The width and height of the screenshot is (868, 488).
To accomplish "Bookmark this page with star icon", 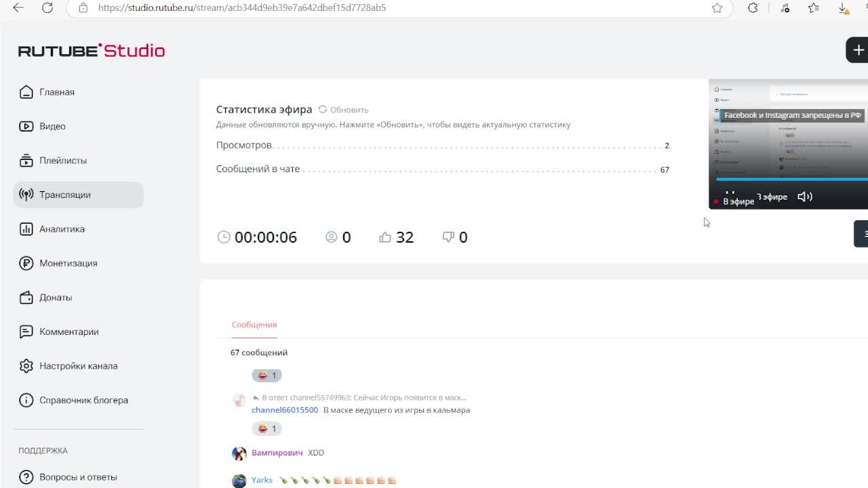I will coord(717,7).
